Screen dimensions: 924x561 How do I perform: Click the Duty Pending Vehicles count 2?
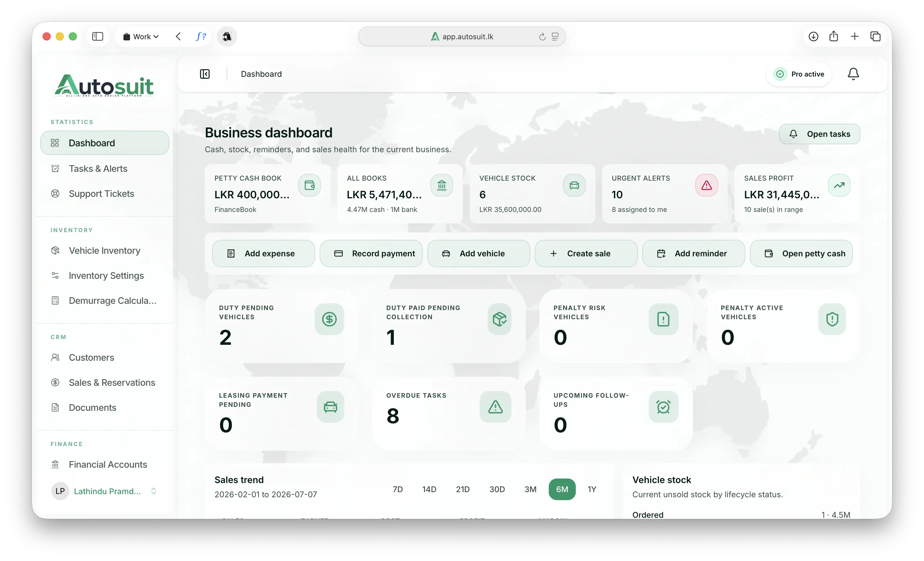225,337
